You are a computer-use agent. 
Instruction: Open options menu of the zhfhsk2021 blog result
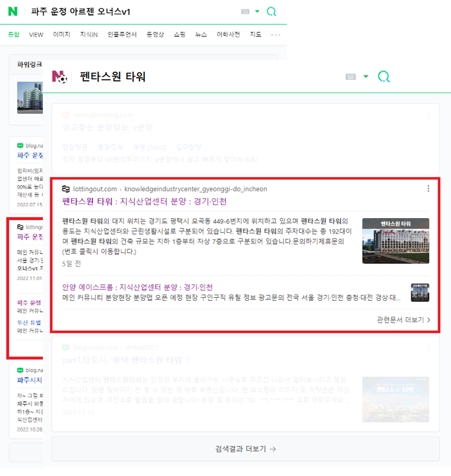(428, 347)
